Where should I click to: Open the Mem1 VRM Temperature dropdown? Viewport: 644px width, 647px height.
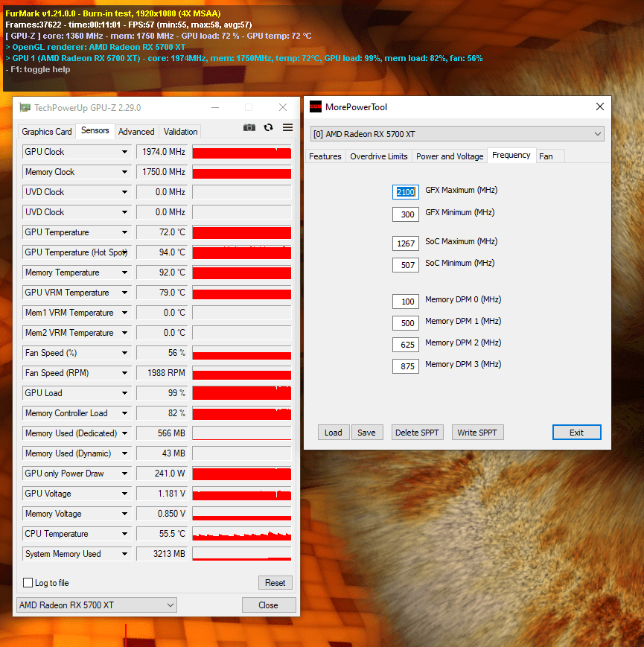point(124,313)
